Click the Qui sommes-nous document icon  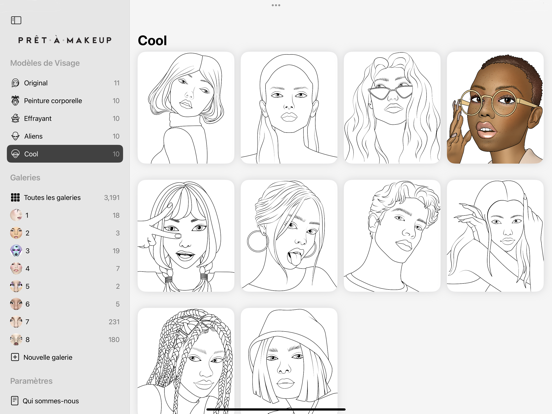pyautogui.click(x=15, y=401)
